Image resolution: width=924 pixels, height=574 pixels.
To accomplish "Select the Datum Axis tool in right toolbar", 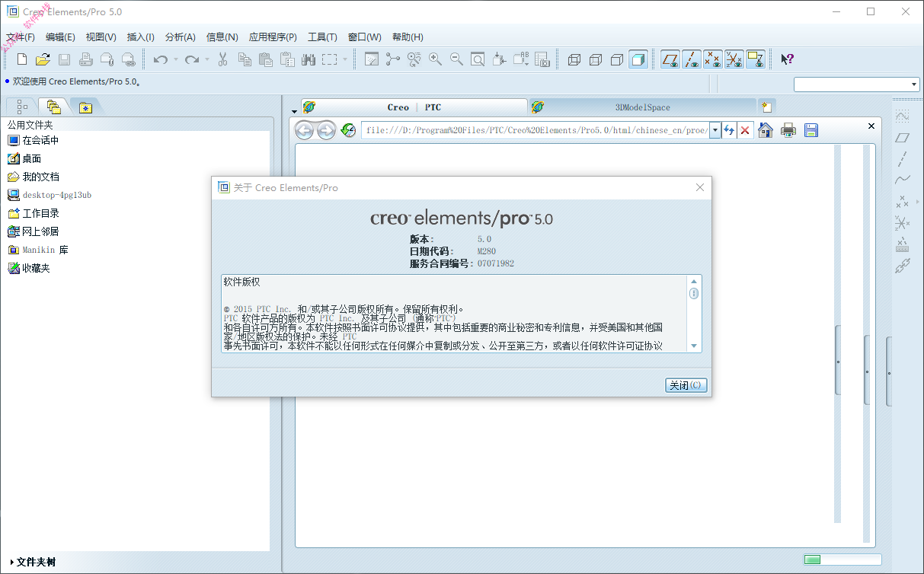I will point(903,159).
